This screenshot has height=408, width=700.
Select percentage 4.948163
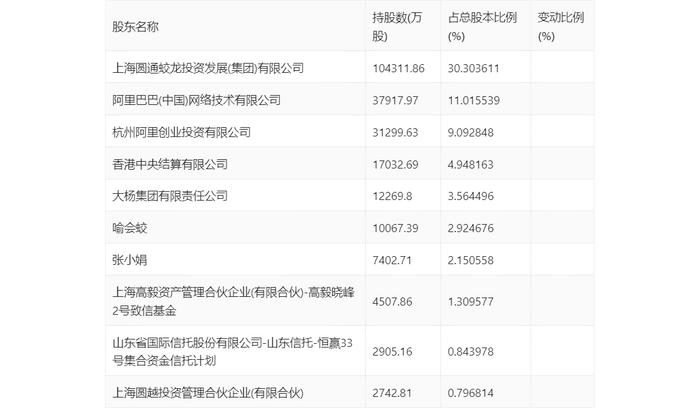471,165
